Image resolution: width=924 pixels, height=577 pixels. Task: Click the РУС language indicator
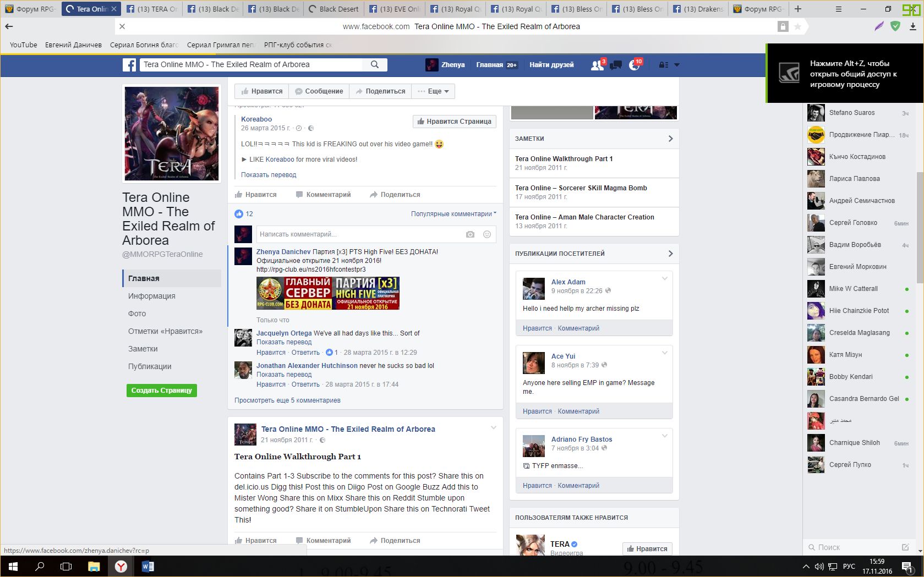point(849,567)
